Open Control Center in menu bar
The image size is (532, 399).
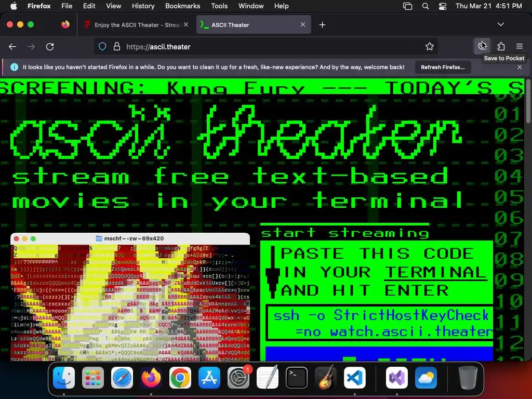point(443,6)
